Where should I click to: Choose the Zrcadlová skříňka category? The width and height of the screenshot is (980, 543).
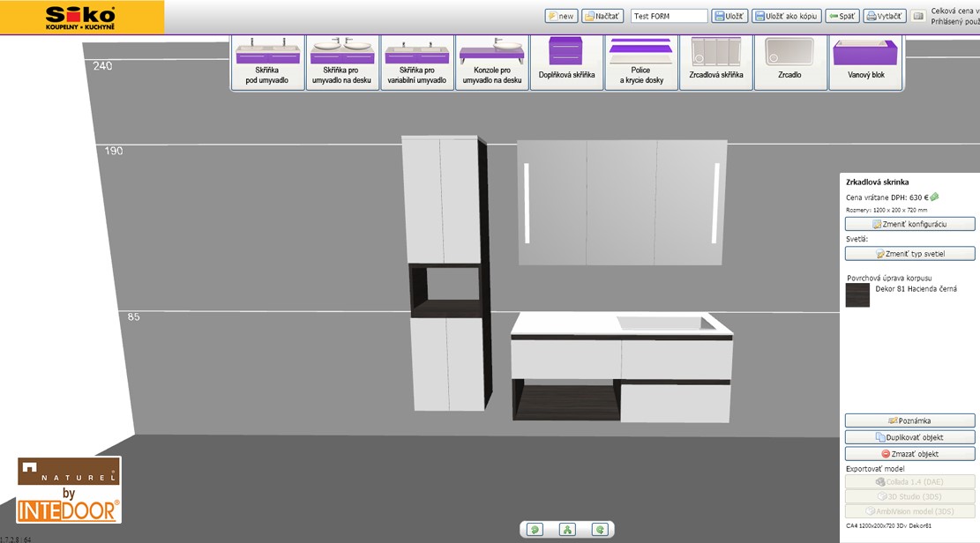click(x=716, y=62)
